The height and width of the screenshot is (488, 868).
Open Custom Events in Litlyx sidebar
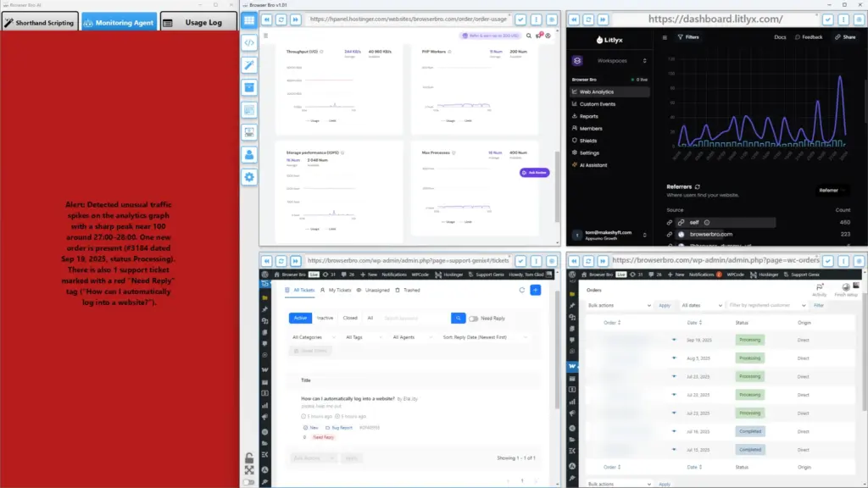point(598,104)
